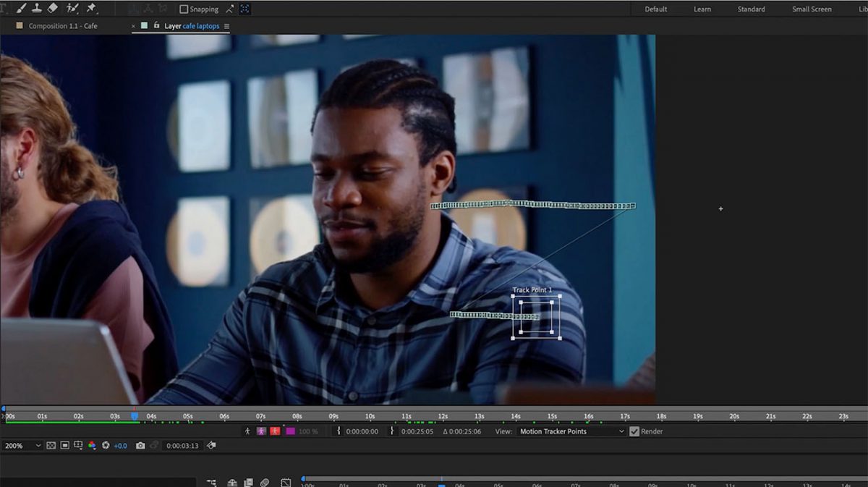Open the Motion Tracker Points view dropdown
868x487 pixels.
coord(571,431)
